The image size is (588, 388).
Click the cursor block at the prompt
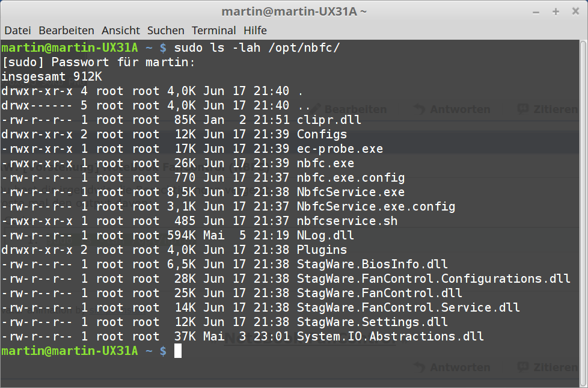tap(178, 351)
